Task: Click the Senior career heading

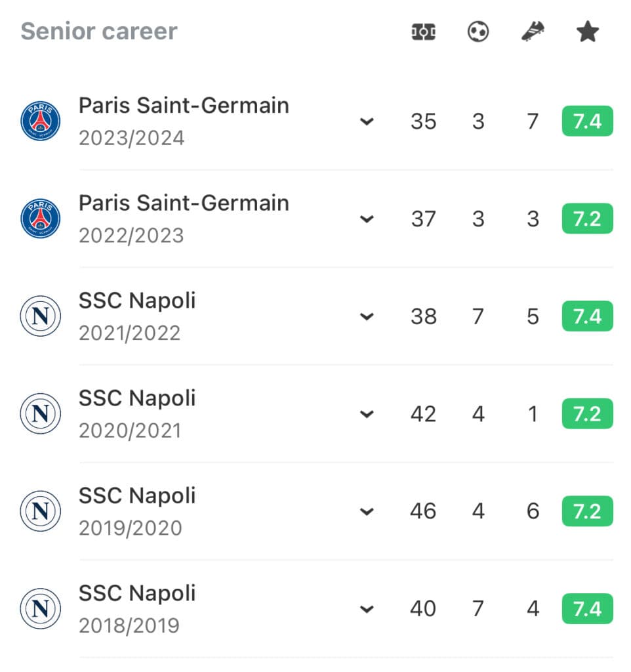Action: tap(99, 31)
